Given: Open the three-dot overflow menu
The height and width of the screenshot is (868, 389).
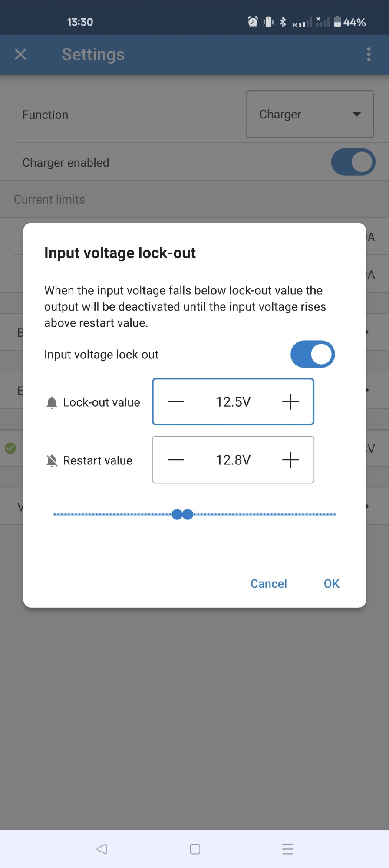Looking at the screenshot, I should [x=369, y=54].
